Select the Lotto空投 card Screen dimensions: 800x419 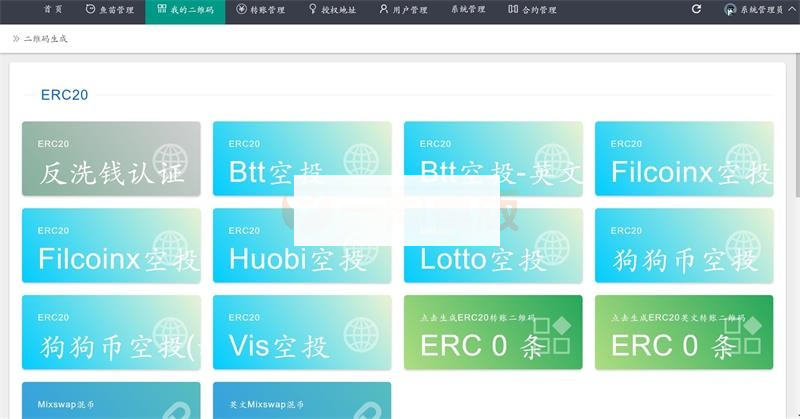click(492, 246)
